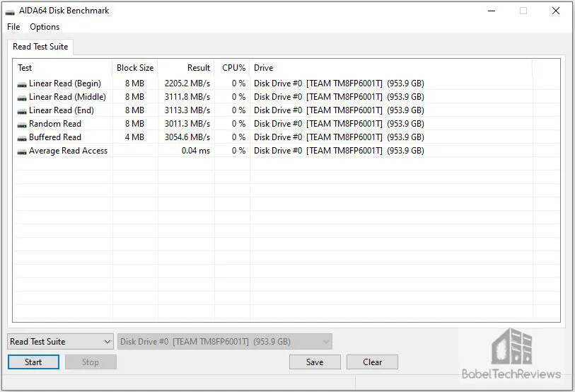Screen dimensions: 575x392
Task: Save the benchmark results
Action: [315, 362]
